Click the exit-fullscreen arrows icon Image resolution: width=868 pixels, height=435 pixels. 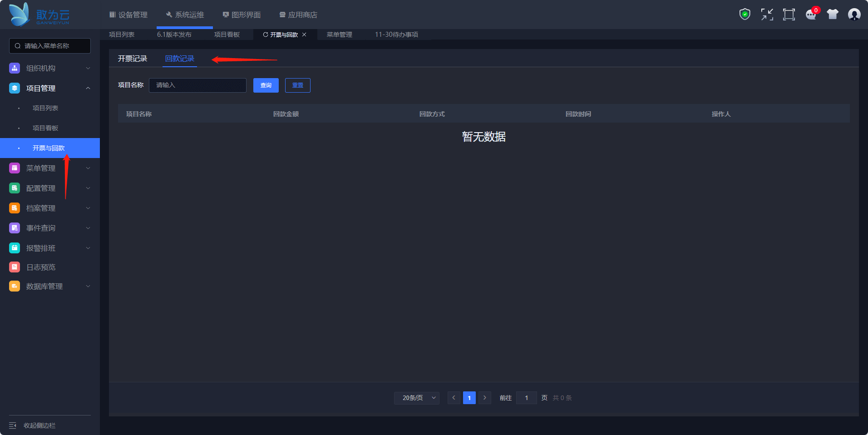point(767,15)
